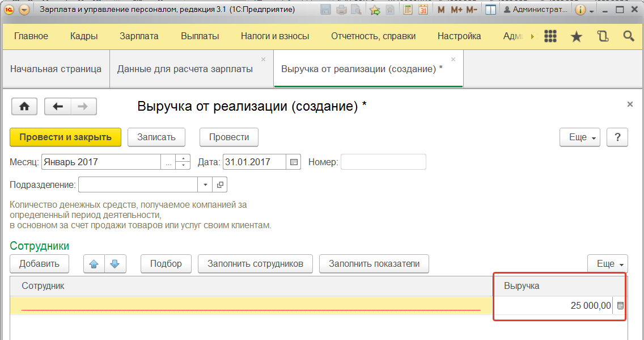Click the M+ memory add button

click(456, 10)
